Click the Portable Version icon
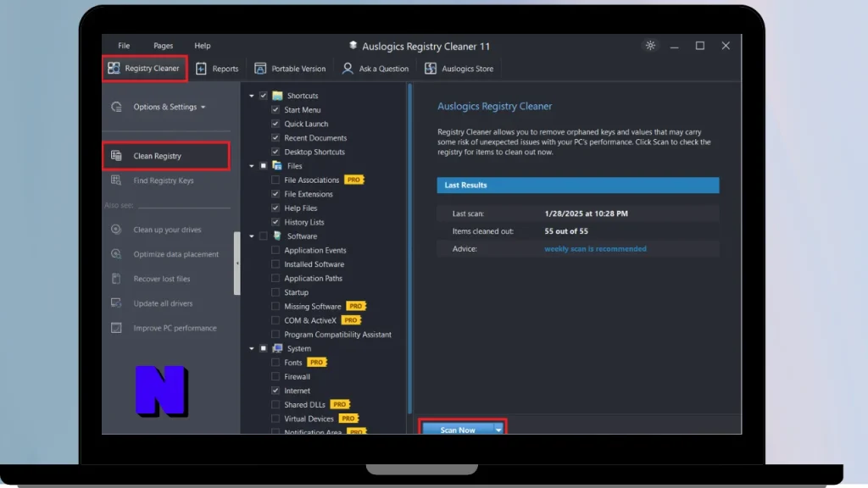868x488 pixels. pyautogui.click(x=260, y=69)
